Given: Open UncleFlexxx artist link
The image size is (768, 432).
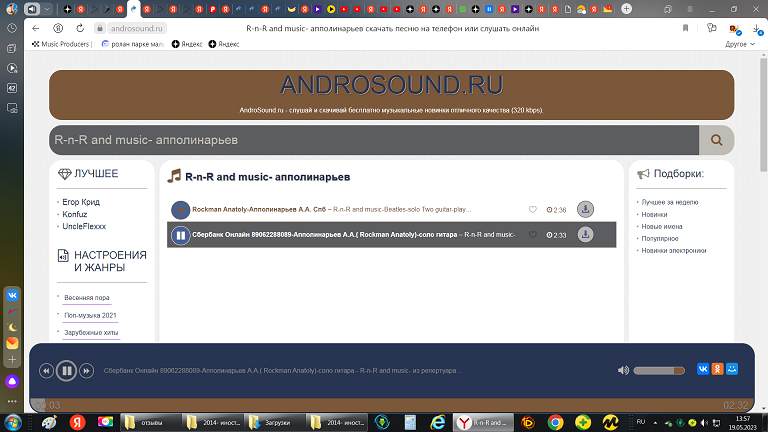Looking at the screenshot, I should (x=84, y=226).
